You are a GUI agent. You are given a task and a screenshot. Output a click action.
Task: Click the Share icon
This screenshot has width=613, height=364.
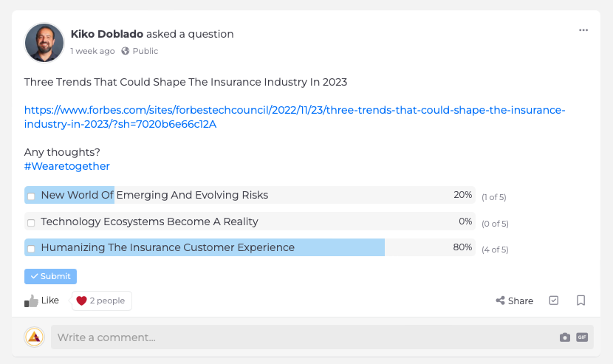[x=500, y=301]
